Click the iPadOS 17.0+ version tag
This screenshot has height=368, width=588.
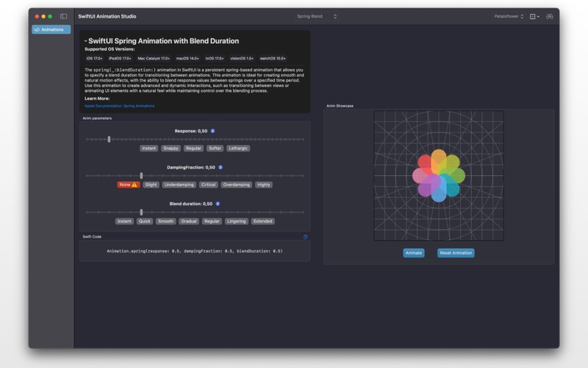click(120, 59)
